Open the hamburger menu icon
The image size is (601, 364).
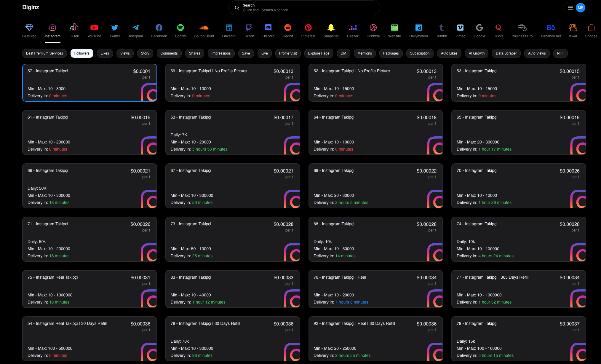click(570, 8)
